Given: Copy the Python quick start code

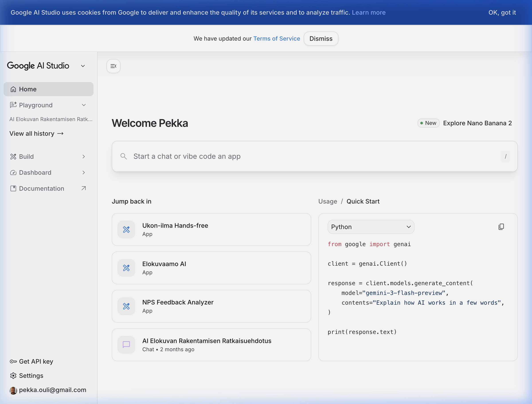Looking at the screenshot, I should [501, 227].
